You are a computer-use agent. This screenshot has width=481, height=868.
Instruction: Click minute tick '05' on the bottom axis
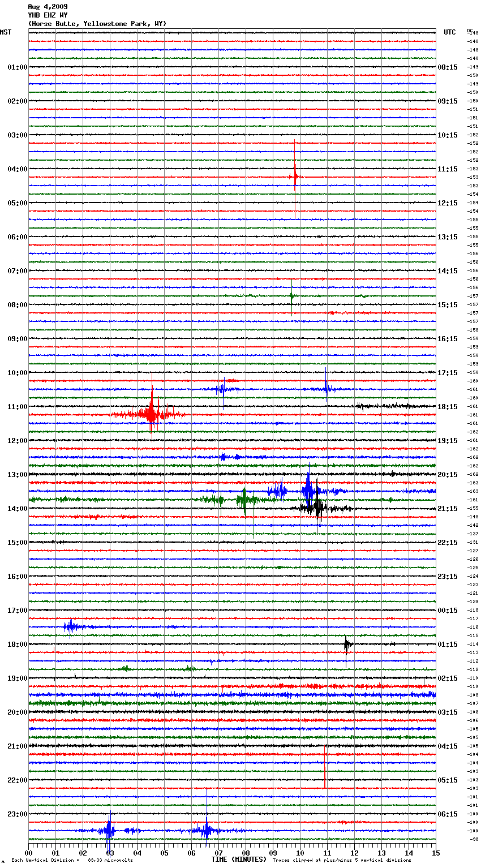tap(164, 853)
